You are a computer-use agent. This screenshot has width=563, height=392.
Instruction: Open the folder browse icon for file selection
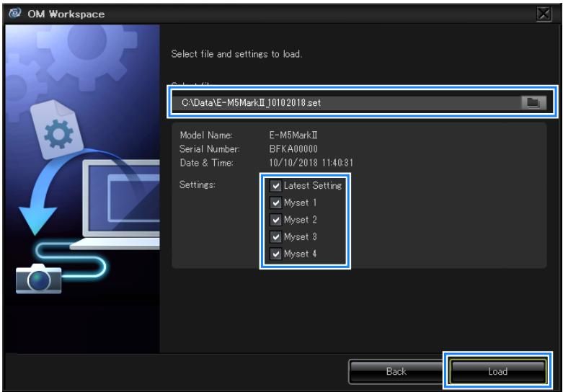coord(533,102)
